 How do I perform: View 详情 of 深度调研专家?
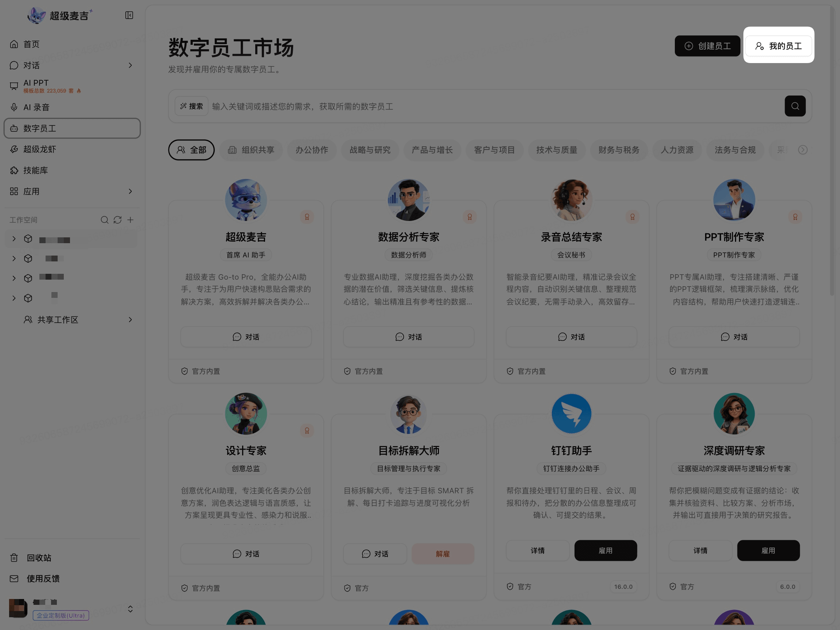700,551
